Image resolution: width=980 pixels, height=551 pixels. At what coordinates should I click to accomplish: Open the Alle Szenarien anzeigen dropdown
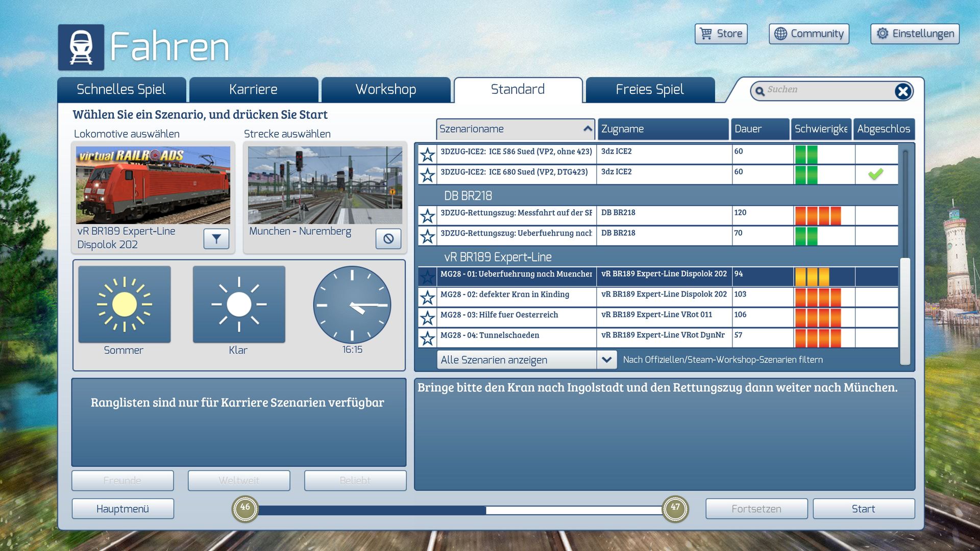point(527,360)
